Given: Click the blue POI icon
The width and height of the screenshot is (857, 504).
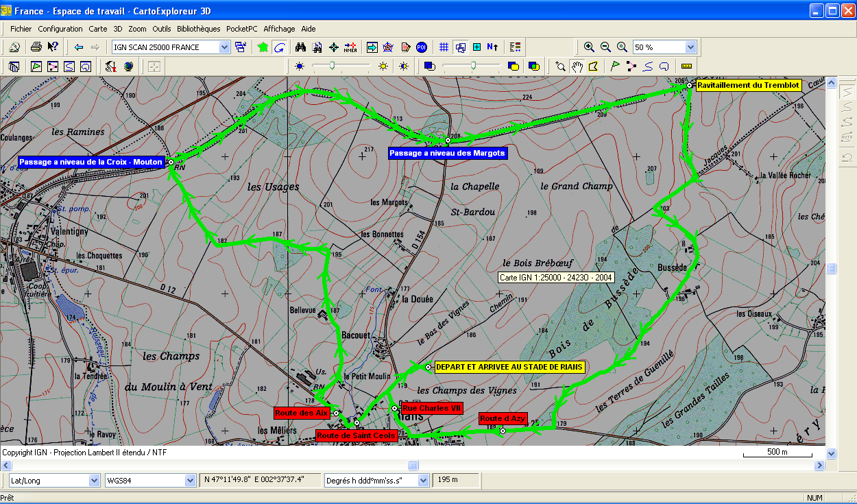Looking at the screenshot, I should coord(422,47).
